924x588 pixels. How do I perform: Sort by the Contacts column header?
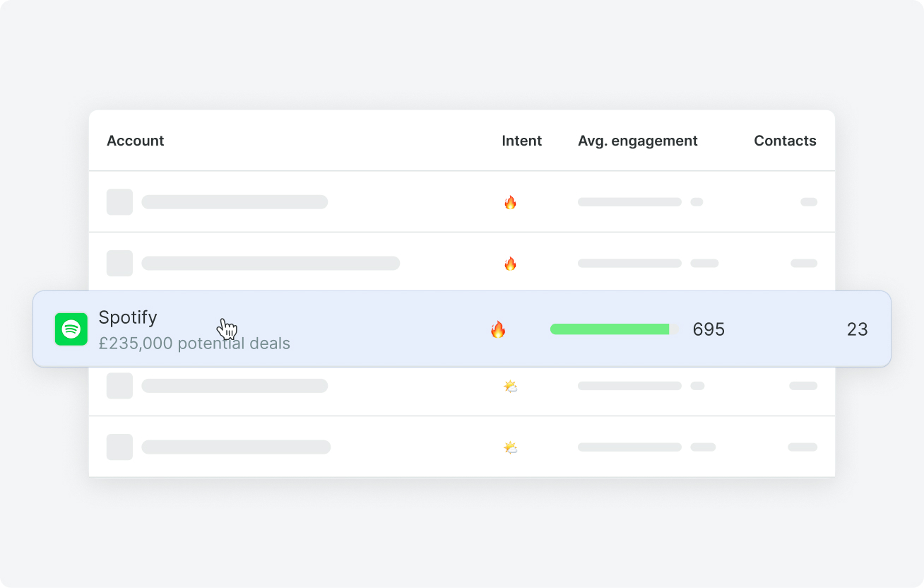click(785, 141)
